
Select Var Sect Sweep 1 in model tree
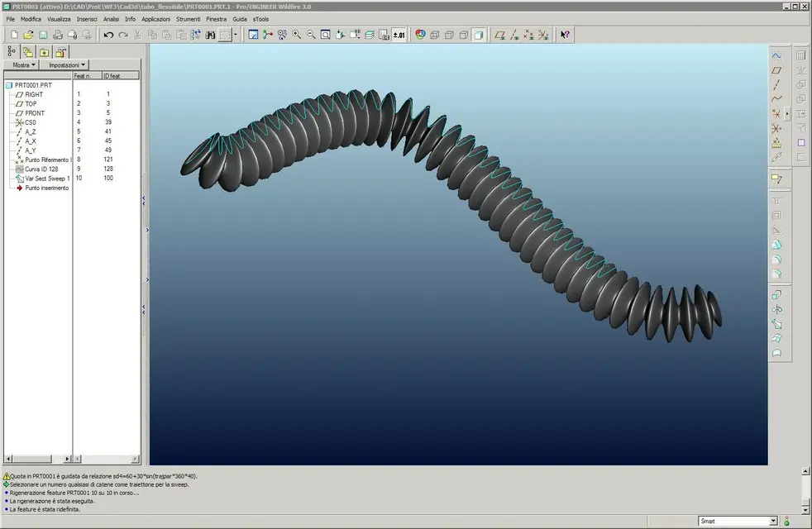click(x=47, y=178)
